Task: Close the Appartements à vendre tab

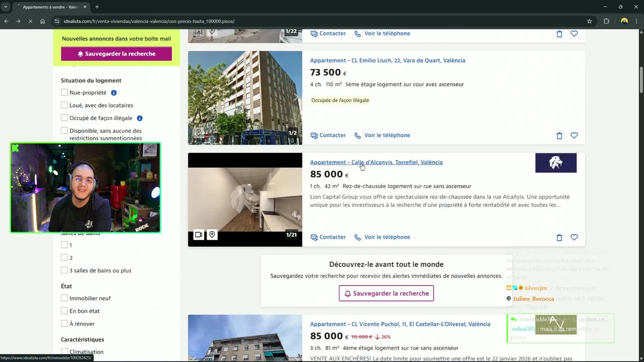Action: [x=84, y=7]
